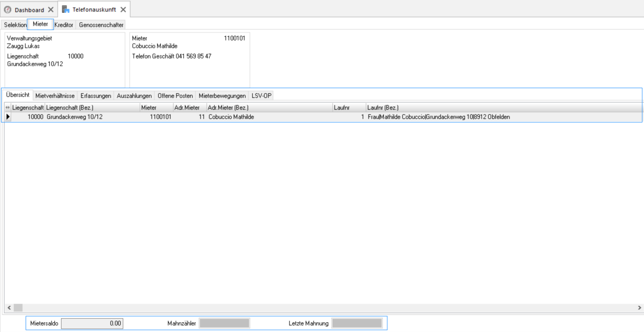
Task: Click 'Cobuccio Mathilde' in the Mieter panel
Action: coord(155,46)
